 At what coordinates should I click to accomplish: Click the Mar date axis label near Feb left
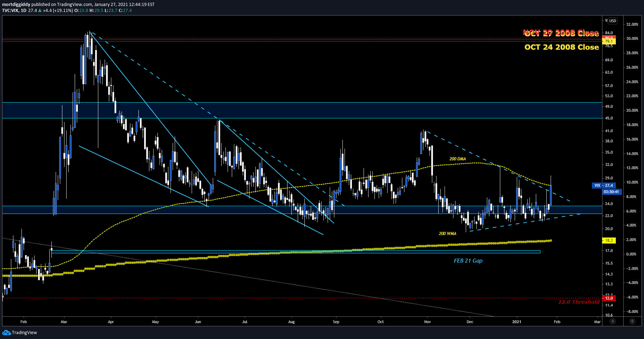pyautogui.click(x=64, y=322)
